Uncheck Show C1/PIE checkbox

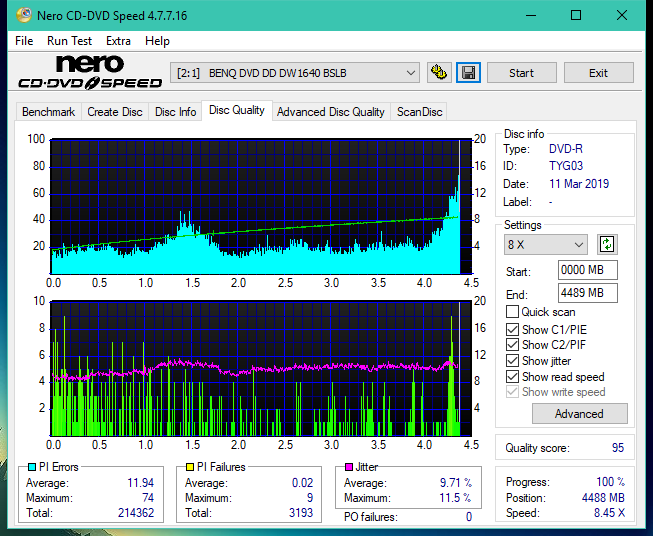[x=512, y=329]
